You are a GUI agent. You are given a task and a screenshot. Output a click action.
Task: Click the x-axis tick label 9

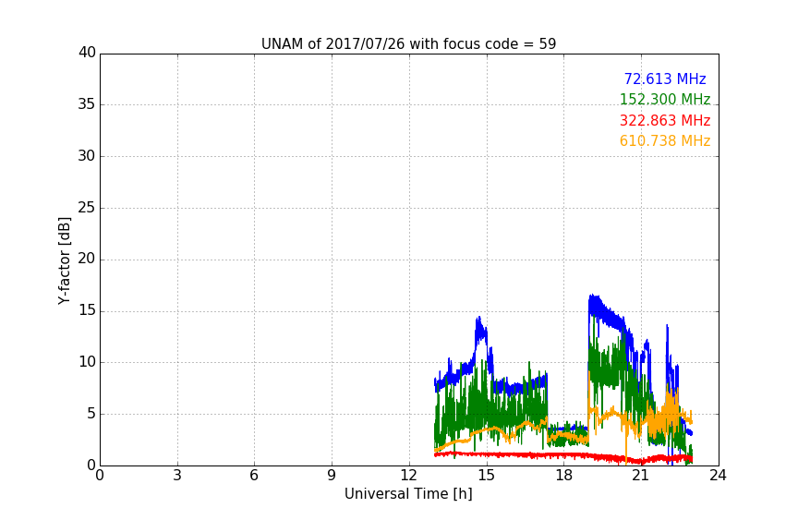pos(332,476)
